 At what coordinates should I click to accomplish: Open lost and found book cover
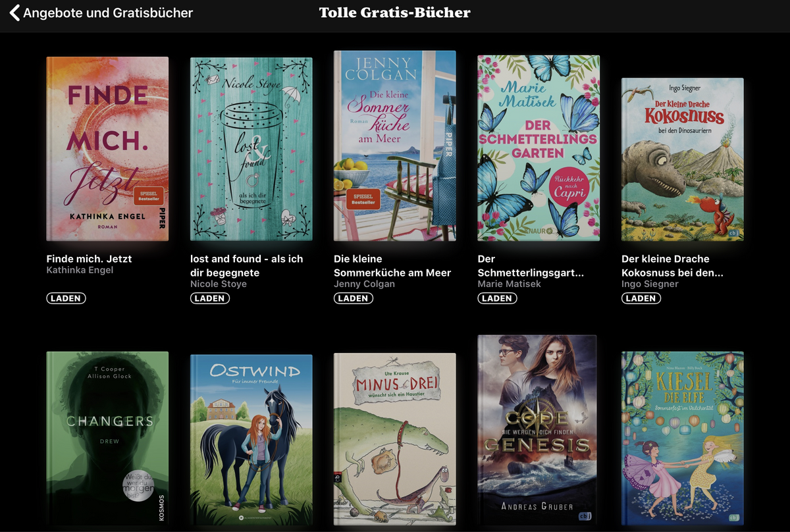[251, 149]
